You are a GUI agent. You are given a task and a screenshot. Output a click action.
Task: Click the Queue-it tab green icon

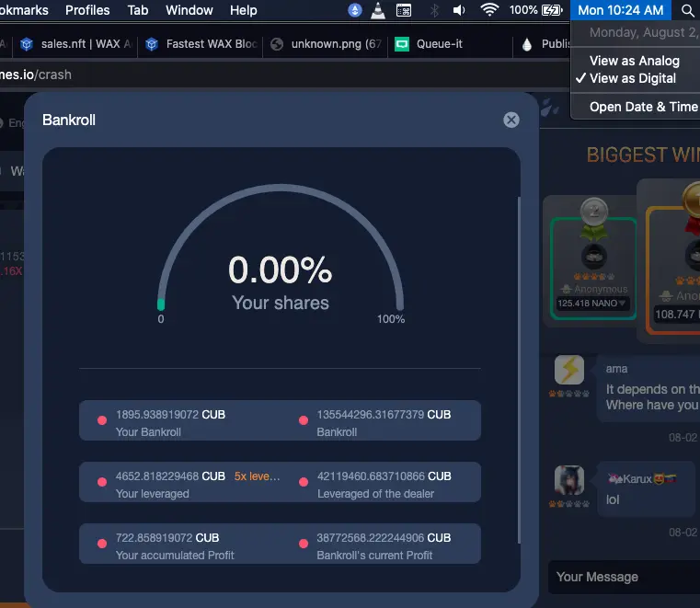coord(402,44)
